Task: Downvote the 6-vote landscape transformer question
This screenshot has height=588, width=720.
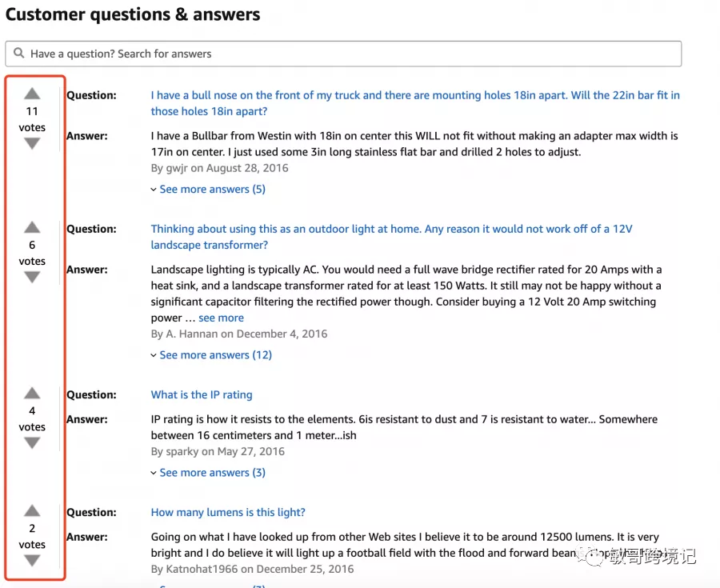Action: click(x=32, y=278)
